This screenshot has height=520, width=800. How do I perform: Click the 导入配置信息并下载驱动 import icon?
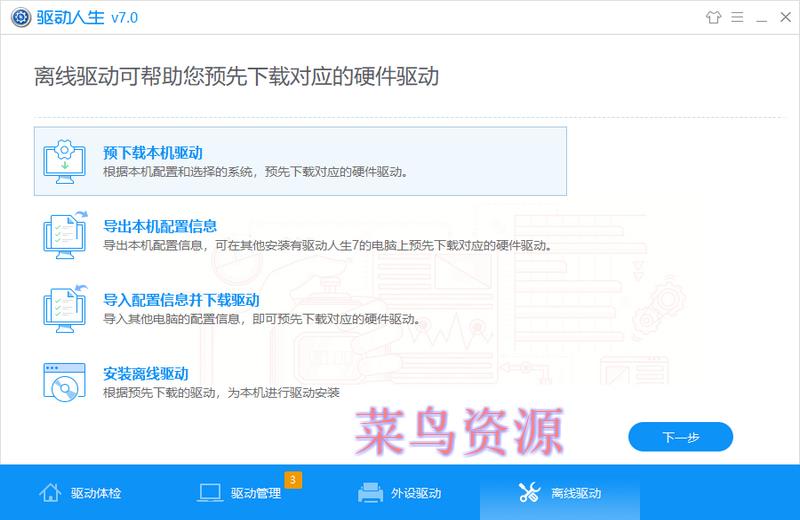pyautogui.click(x=65, y=309)
